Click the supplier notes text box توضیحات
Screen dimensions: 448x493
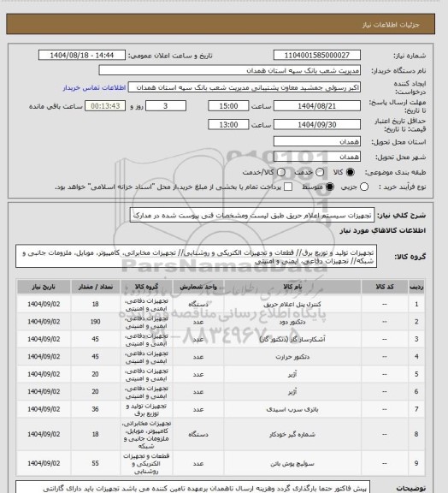pyautogui.click(x=193, y=487)
